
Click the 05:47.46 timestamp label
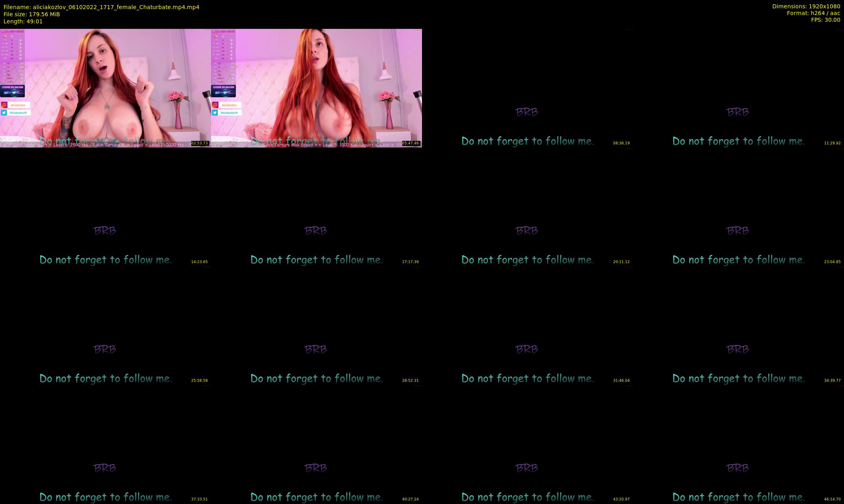coord(411,143)
